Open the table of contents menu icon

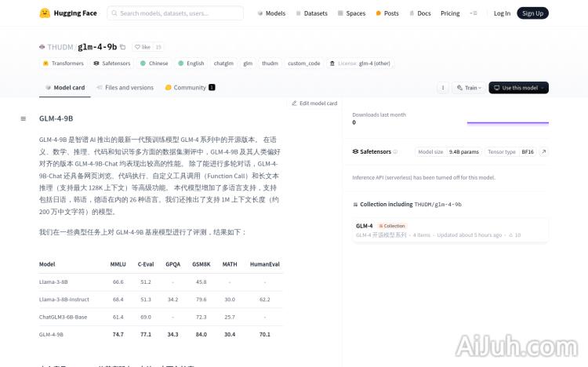24,118
